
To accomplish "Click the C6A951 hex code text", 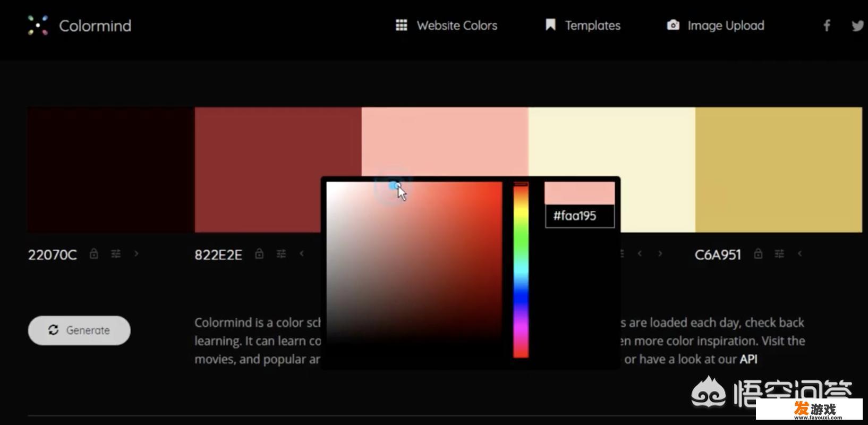I will pyautogui.click(x=718, y=255).
